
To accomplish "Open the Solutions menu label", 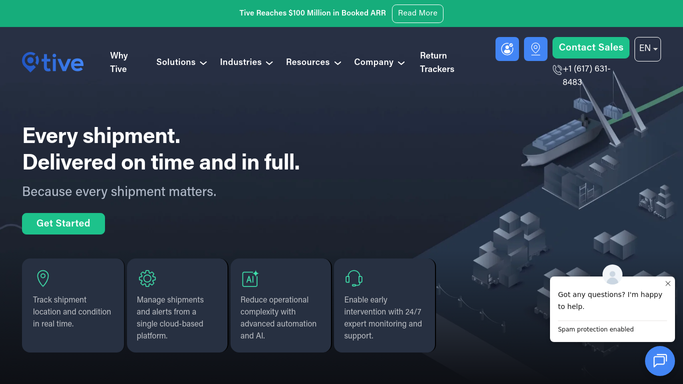I will point(176,62).
